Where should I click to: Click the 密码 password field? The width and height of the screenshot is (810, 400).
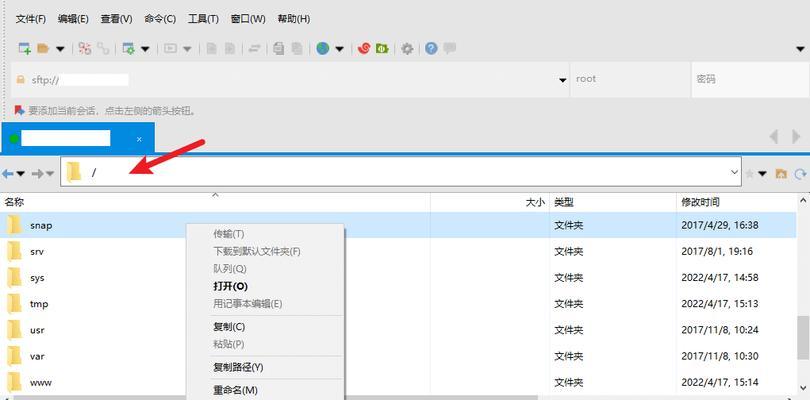tap(750, 80)
